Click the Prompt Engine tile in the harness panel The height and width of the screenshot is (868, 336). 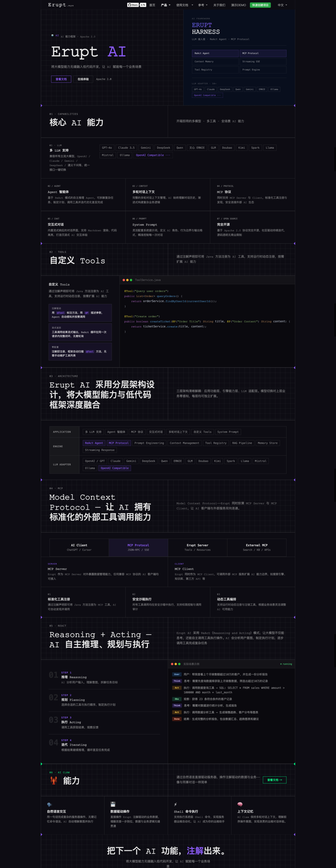pos(263,70)
